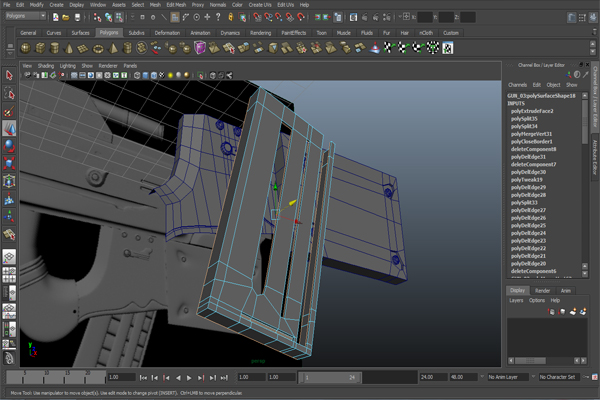The height and width of the screenshot is (400, 600).
Task: Create a polygon plane from shelf
Action: pyautogui.click(x=83, y=48)
